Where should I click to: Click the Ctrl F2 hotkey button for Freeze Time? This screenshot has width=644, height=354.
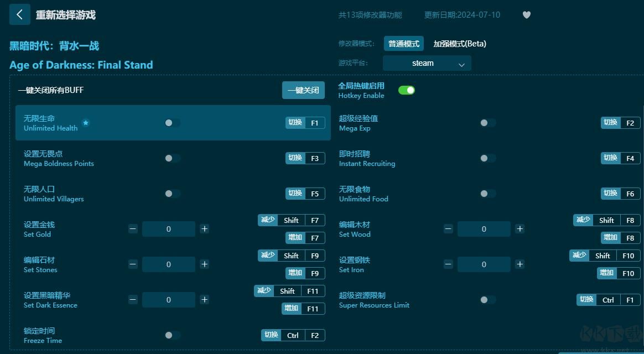click(293, 335)
